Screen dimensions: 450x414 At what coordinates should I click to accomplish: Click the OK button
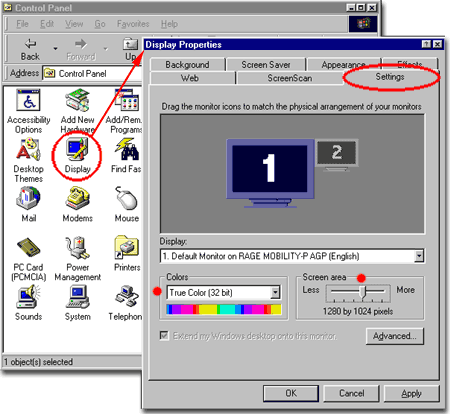291,393
